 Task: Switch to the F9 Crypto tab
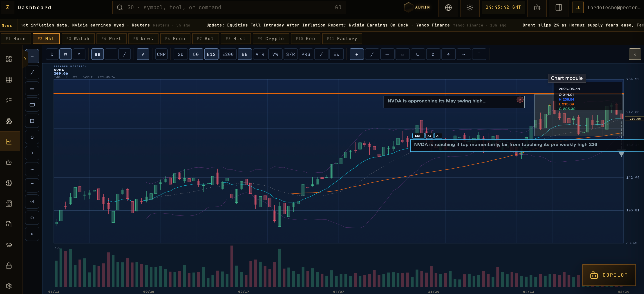tap(271, 39)
